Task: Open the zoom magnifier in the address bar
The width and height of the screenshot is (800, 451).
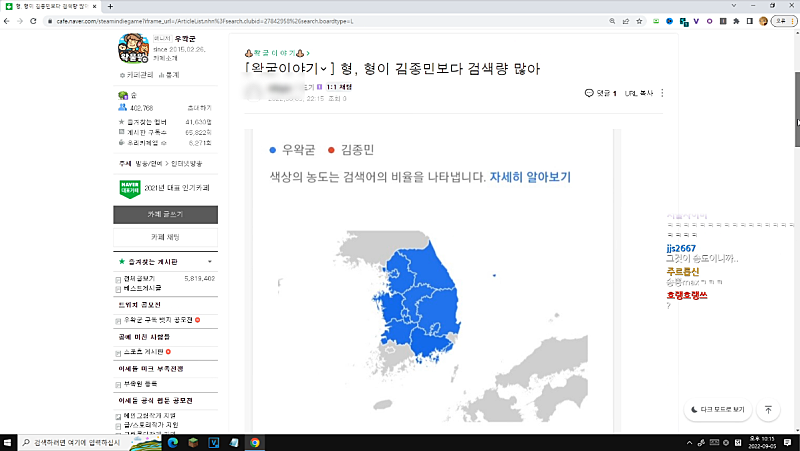Action: click(x=612, y=21)
